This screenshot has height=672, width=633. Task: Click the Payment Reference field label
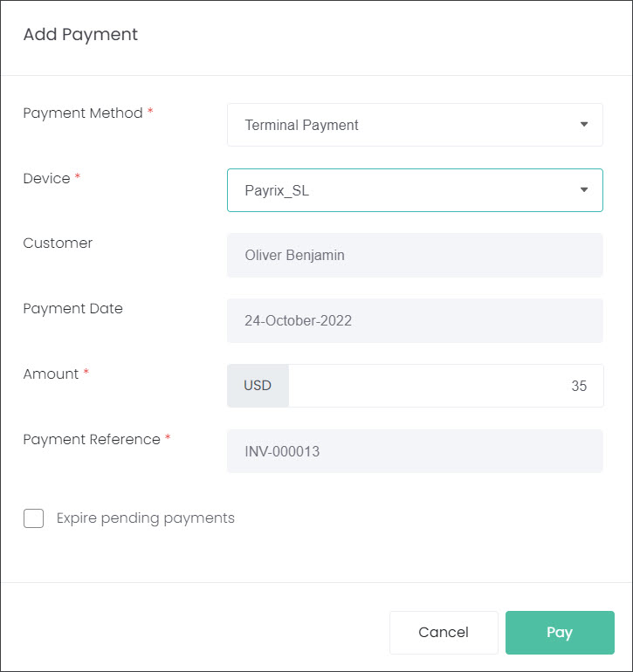pyautogui.click(x=92, y=440)
